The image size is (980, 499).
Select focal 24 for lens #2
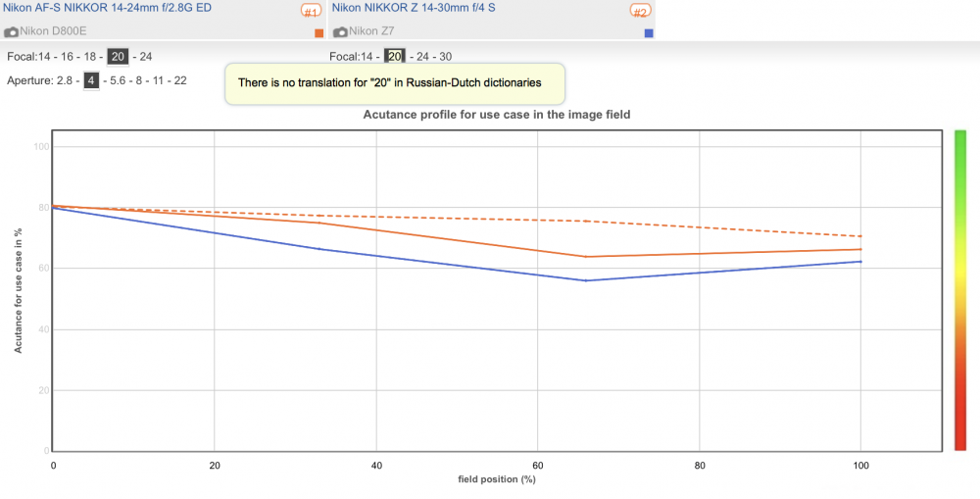(x=422, y=57)
